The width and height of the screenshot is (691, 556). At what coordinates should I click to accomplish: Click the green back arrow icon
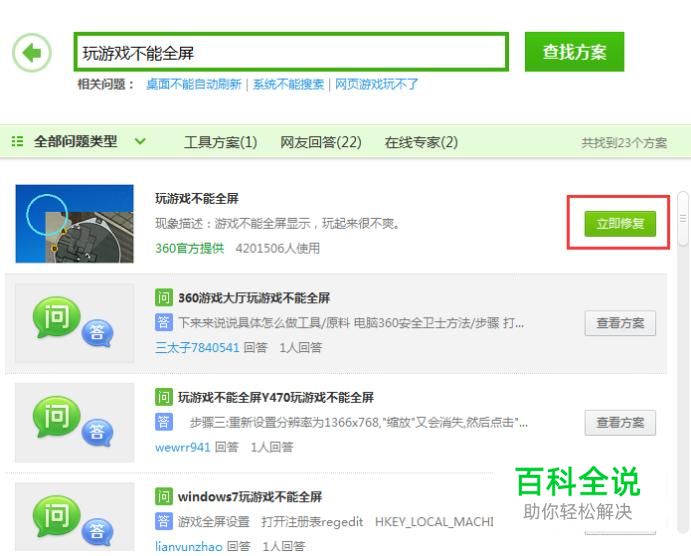tap(32, 53)
